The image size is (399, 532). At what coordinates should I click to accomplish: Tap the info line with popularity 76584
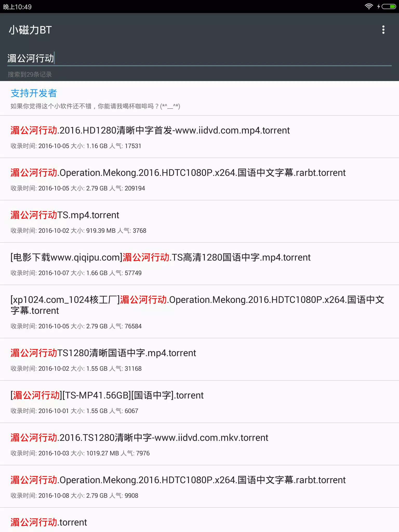[x=76, y=326]
